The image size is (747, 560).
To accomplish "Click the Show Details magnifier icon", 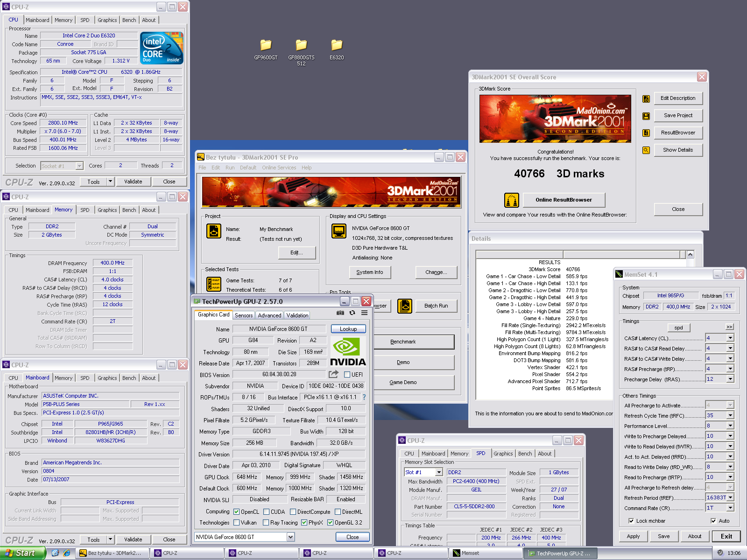I will [646, 150].
